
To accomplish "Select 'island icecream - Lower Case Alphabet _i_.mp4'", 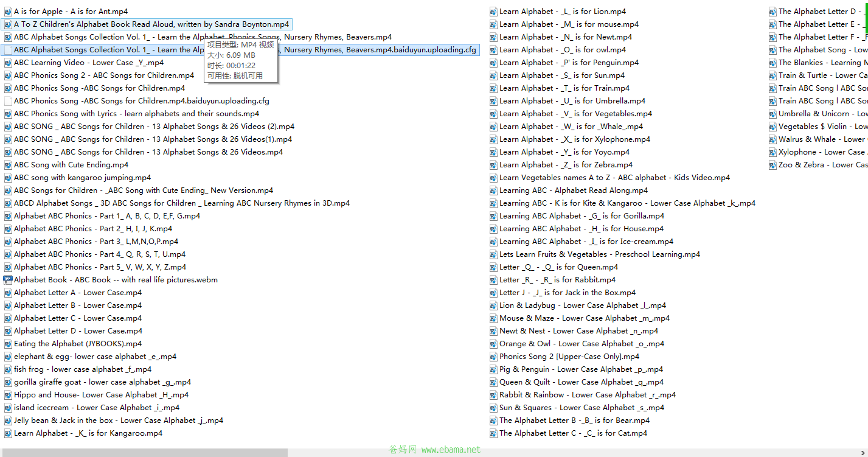I will [97, 408].
